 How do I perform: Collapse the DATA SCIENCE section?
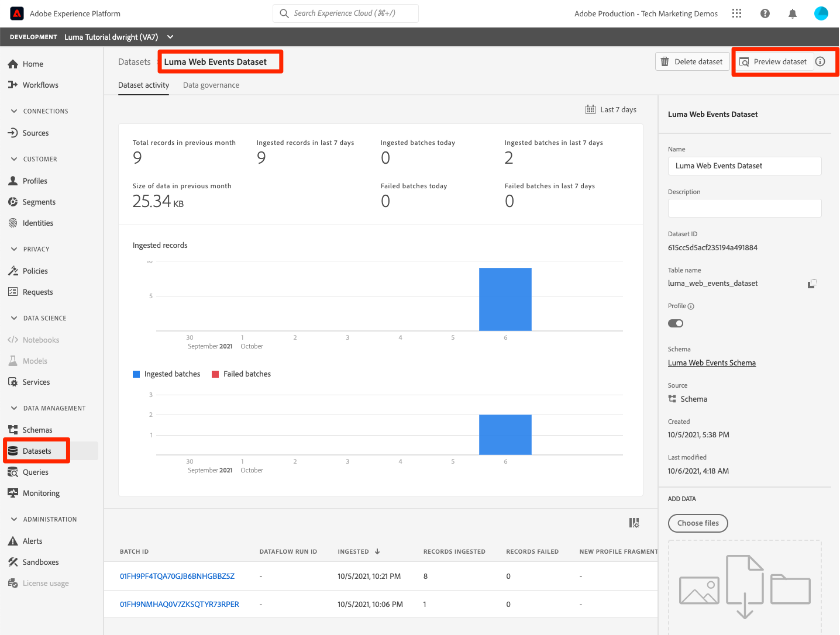14,318
